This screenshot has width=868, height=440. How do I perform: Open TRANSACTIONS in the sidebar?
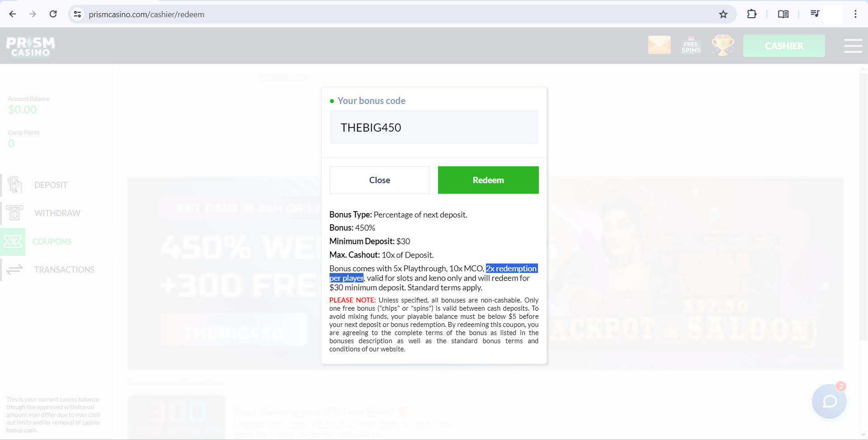click(64, 270)
